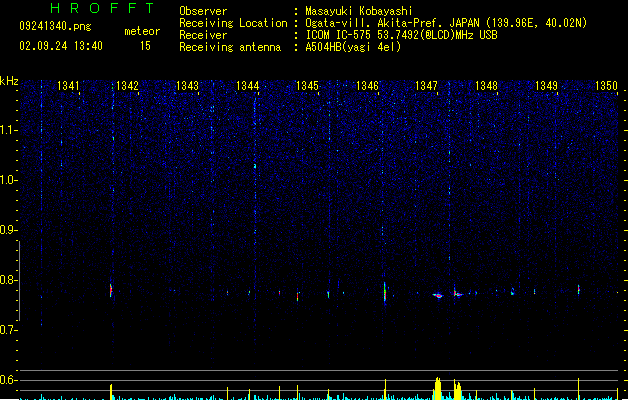Viewport: 629px width, 400px height.
Task: Click the 1341 time axis label
Action: 68,85
